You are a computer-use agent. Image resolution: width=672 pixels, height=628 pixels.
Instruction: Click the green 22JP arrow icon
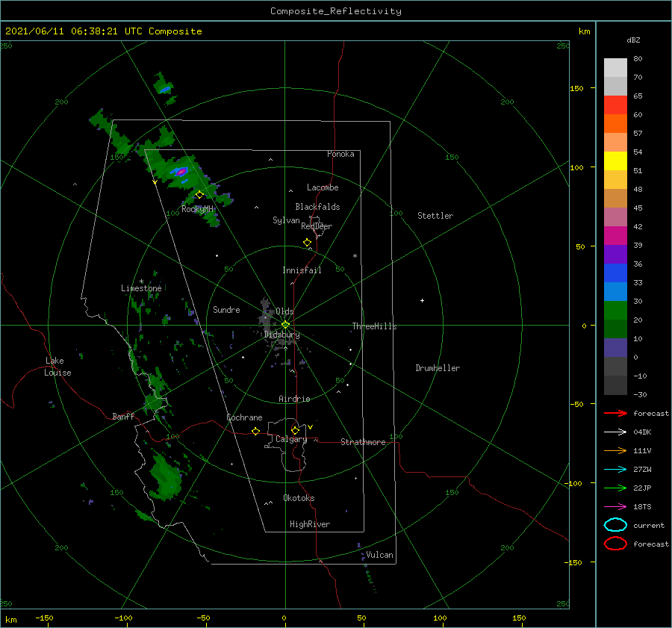pyautogui.click(x=615, y=488)
